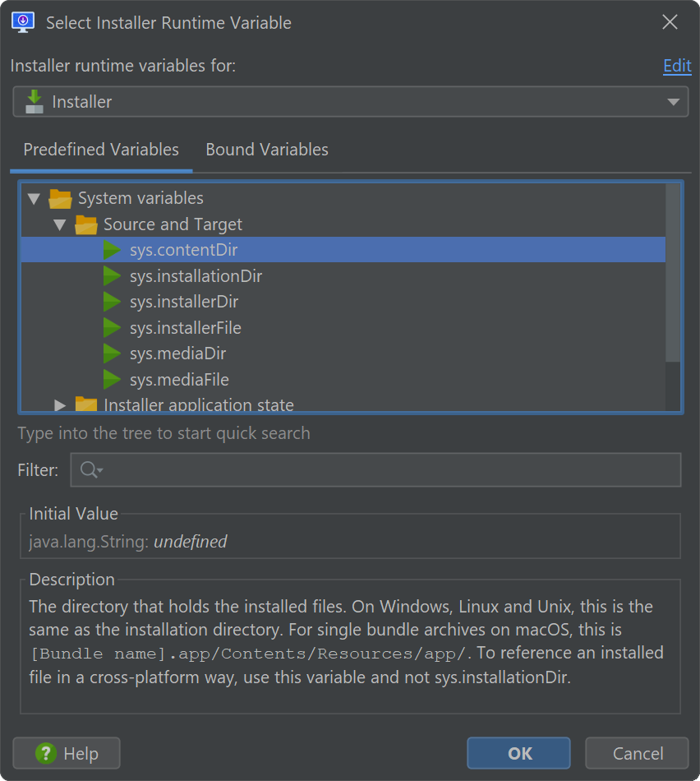Open the Edit link
The height and width of the screenshot is (781, 700).
point(677,66)
